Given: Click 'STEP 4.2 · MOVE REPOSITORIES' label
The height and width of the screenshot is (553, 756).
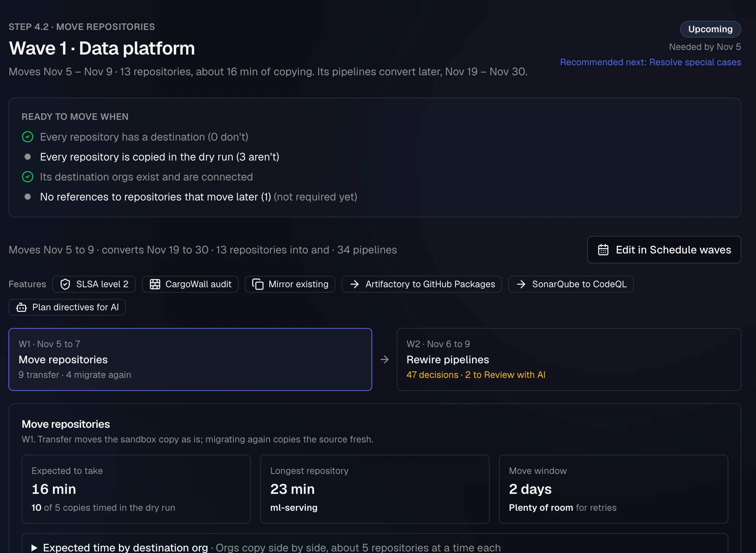Looking at the screenshot, I should (x=82, y=27).
